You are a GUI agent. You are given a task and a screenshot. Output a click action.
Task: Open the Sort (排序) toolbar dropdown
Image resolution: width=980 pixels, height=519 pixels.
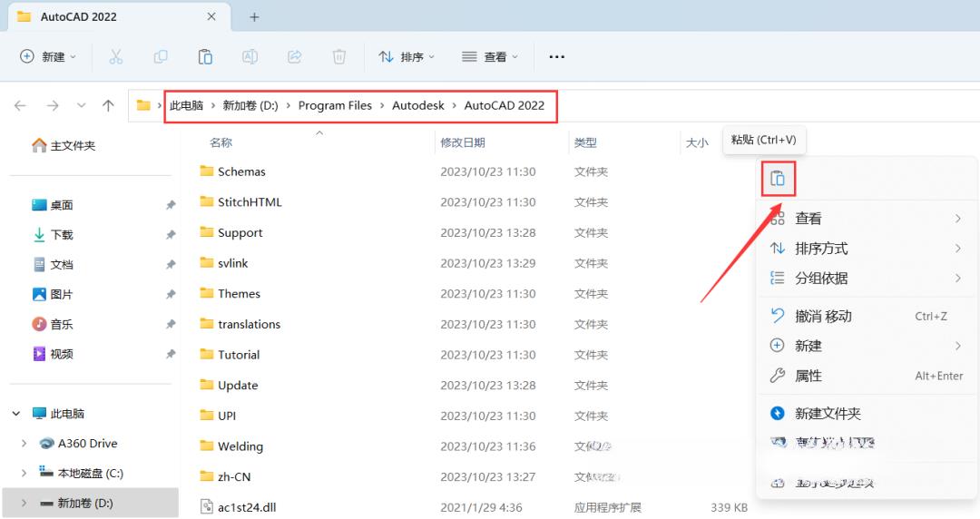tap(407, 57)
